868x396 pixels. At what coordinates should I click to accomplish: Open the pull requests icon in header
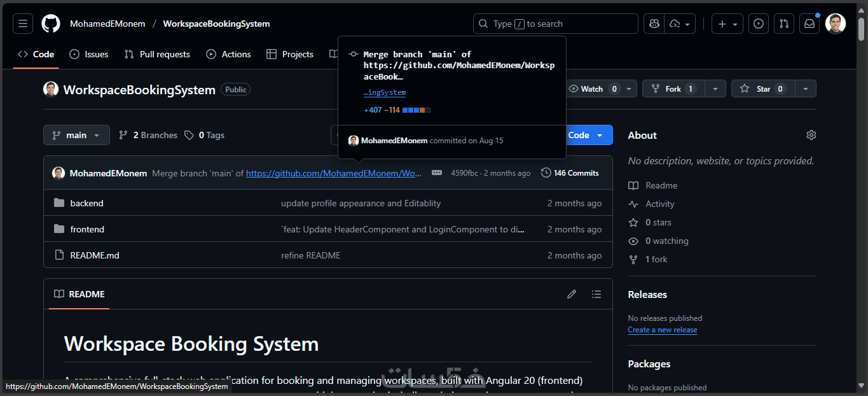coord(784,24)
